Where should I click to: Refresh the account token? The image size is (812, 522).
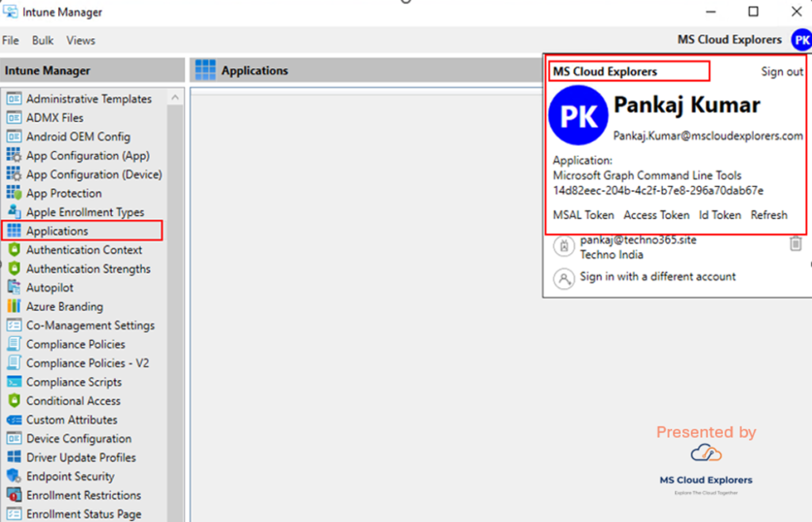tap(769, 215)
